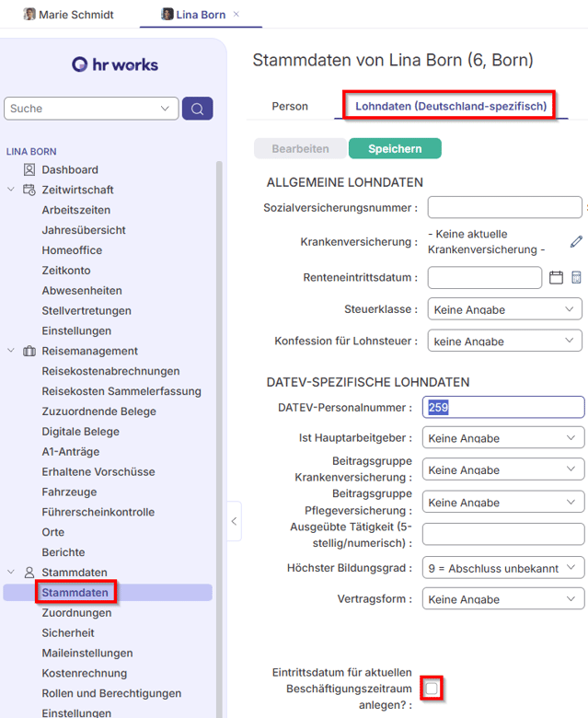Click the Speichern button

395,148
